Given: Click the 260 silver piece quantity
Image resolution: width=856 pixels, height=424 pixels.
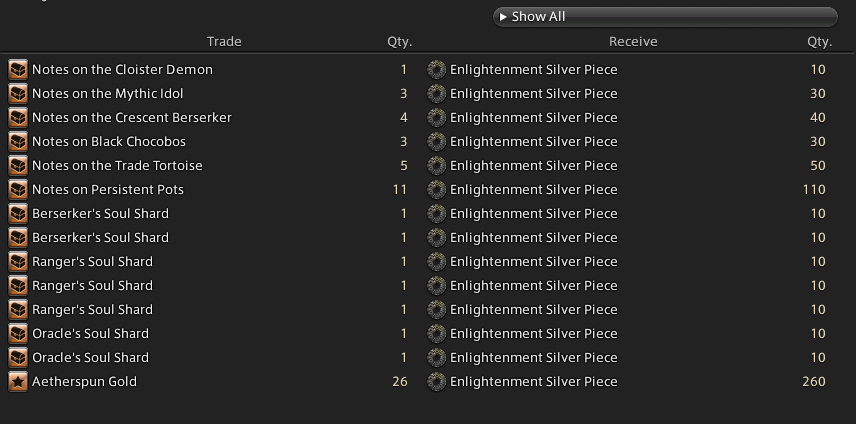Looking at the screenshot, I should click(x=813, y=382).
